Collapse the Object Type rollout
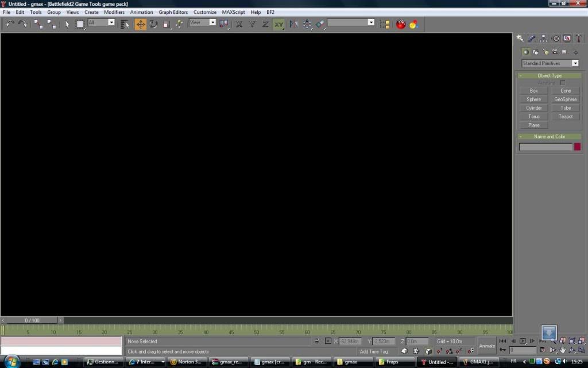 tap(550, 75)
